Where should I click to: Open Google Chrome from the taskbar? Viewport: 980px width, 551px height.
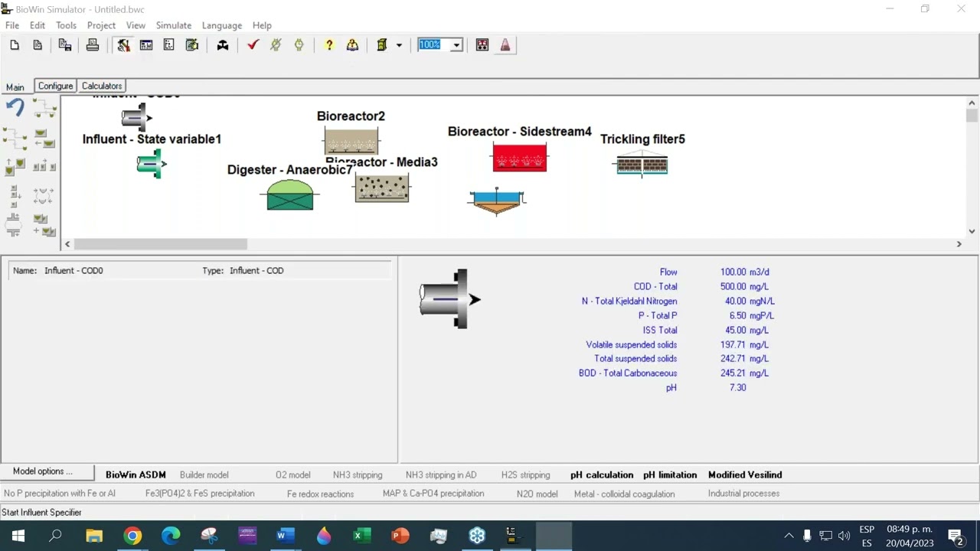tap(132, 536)
